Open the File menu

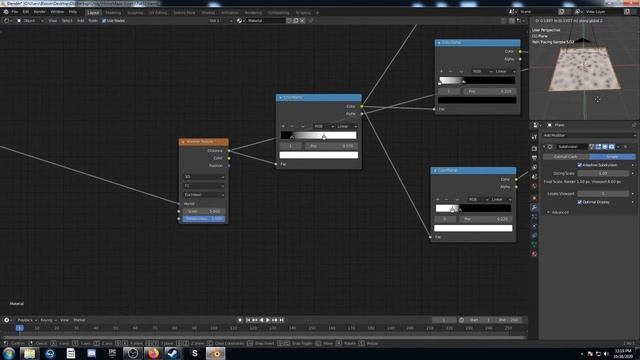point(15,12)
